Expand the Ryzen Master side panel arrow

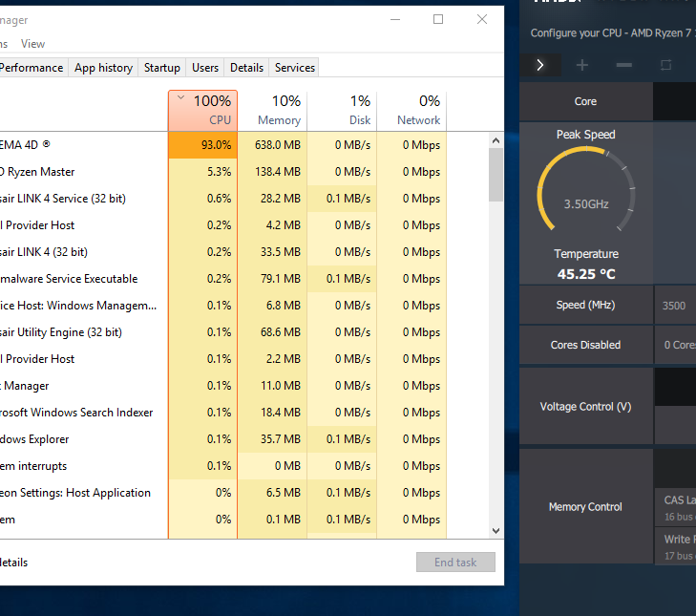(x=540, y=65)
